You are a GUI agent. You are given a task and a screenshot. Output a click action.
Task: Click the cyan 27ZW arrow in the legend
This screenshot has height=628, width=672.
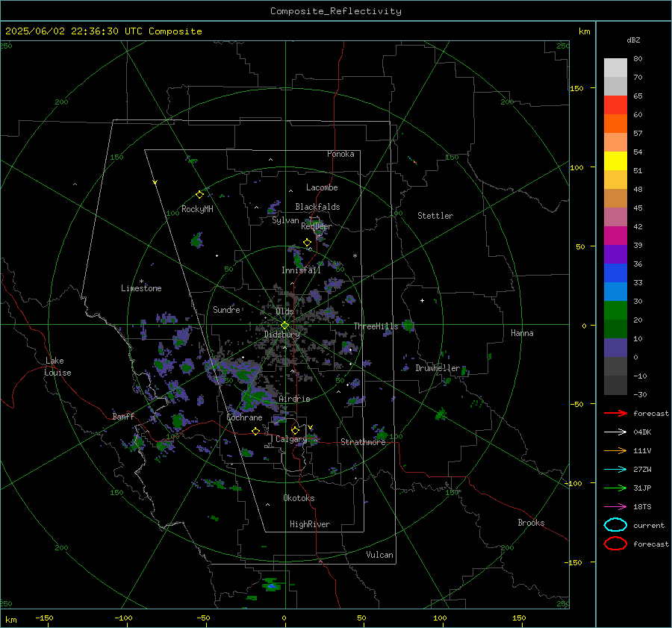pos(615,470)
